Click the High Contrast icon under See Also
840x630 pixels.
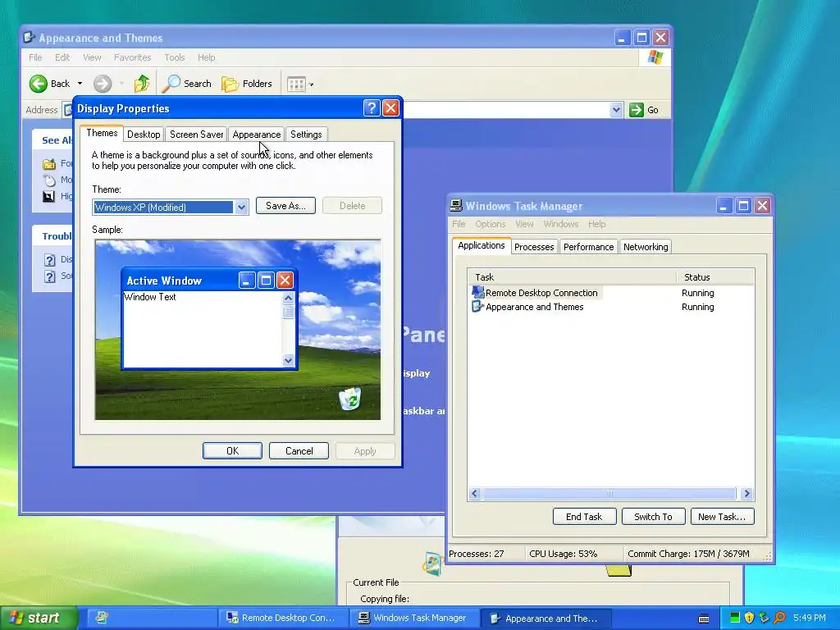tap(48, 197)
